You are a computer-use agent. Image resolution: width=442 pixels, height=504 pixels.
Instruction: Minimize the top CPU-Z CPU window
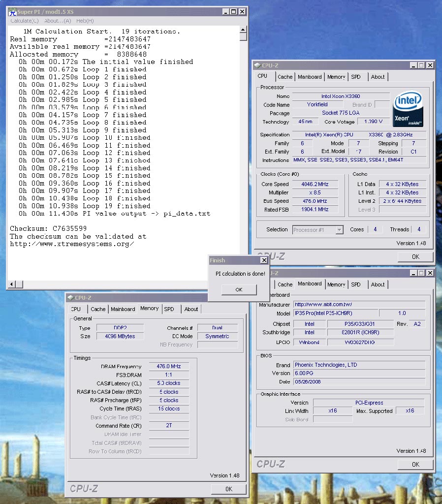click(414, 65)
